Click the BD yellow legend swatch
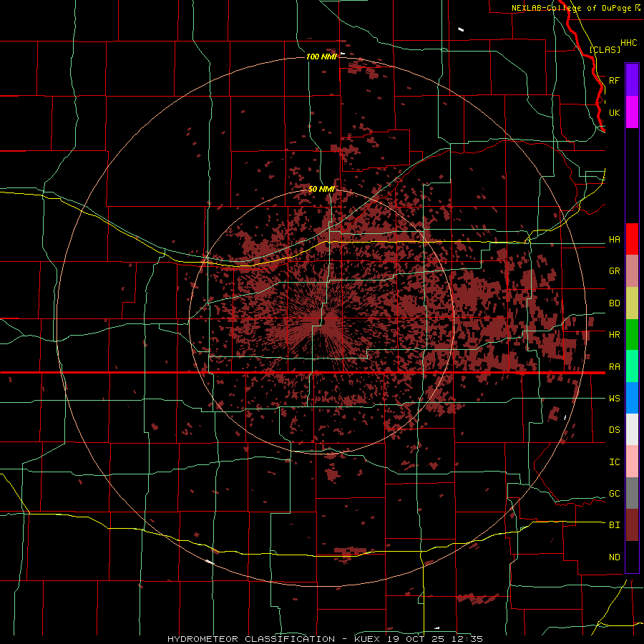644x644 pixels. click(632, 303)
